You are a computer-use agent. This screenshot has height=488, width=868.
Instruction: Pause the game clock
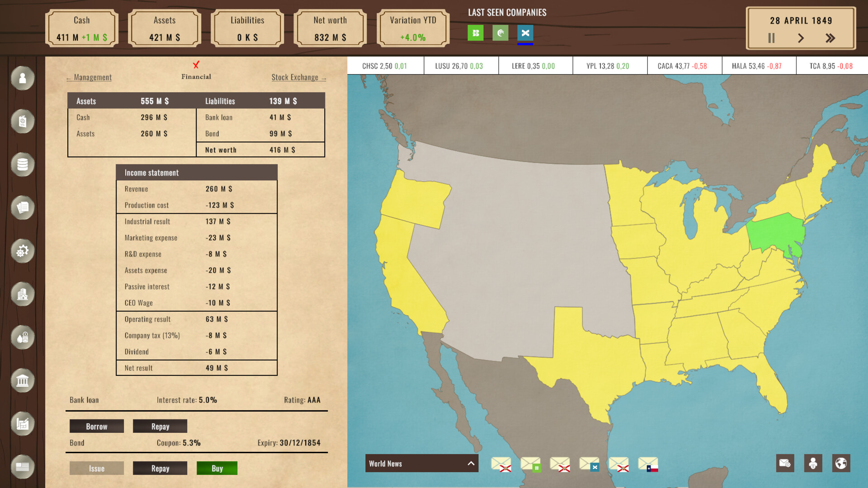pos(771,38)
